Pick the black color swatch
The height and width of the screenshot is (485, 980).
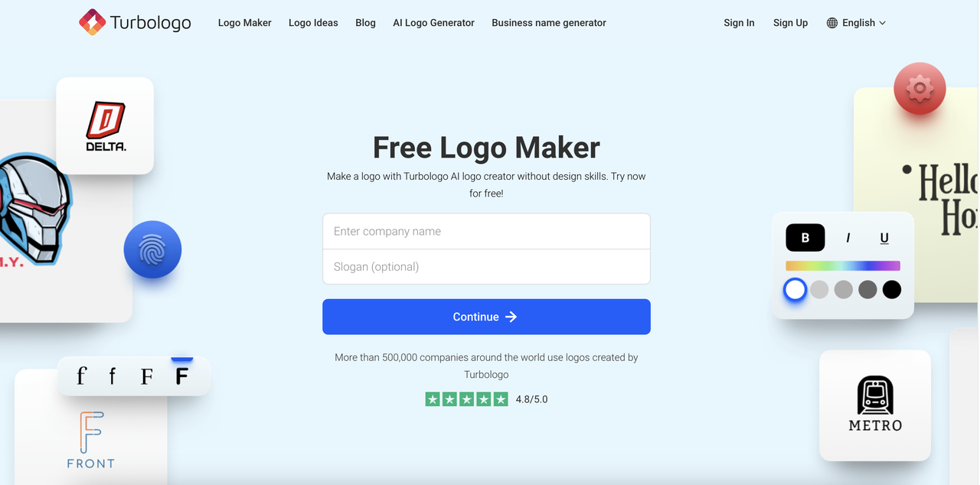pos(891,290)
